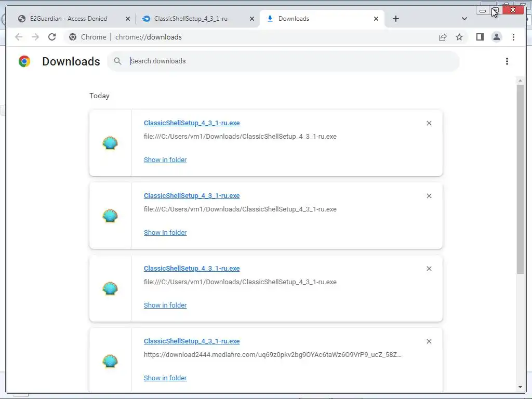Open downloads page more actions menu
Screen dimensions: 532x399
click(507, 61)
